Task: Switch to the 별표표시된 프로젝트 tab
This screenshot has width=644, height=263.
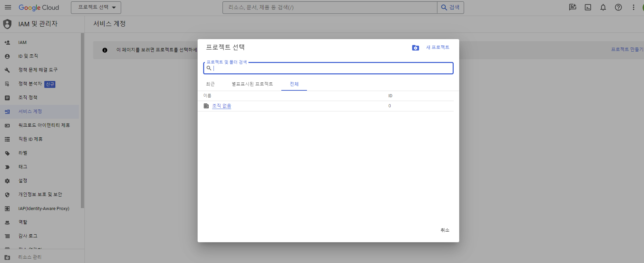Action: [x=252, y=84]
